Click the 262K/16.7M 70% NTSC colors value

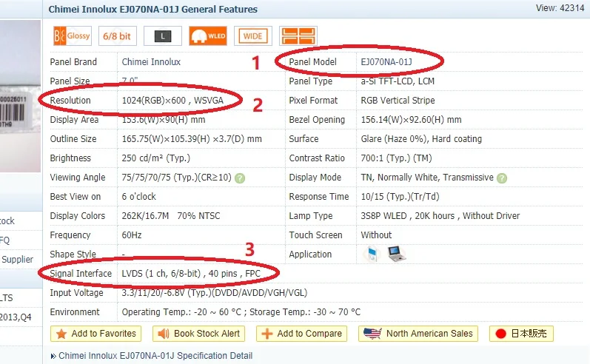171,216
